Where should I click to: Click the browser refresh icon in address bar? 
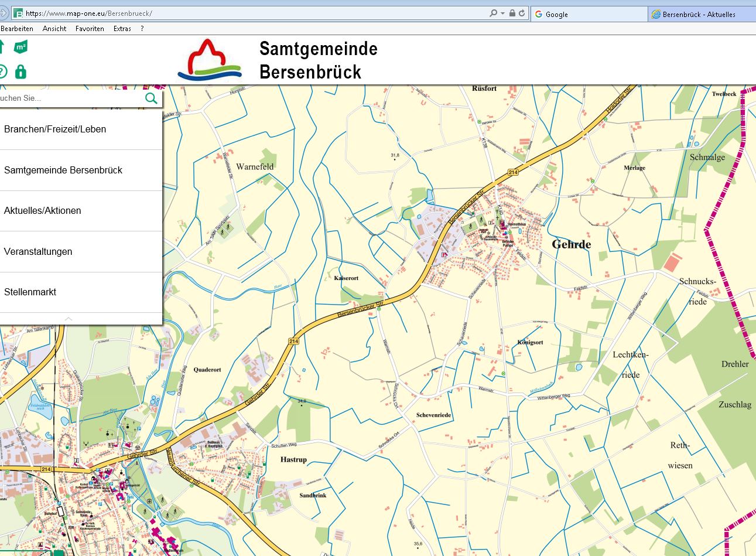click(522, 13)
